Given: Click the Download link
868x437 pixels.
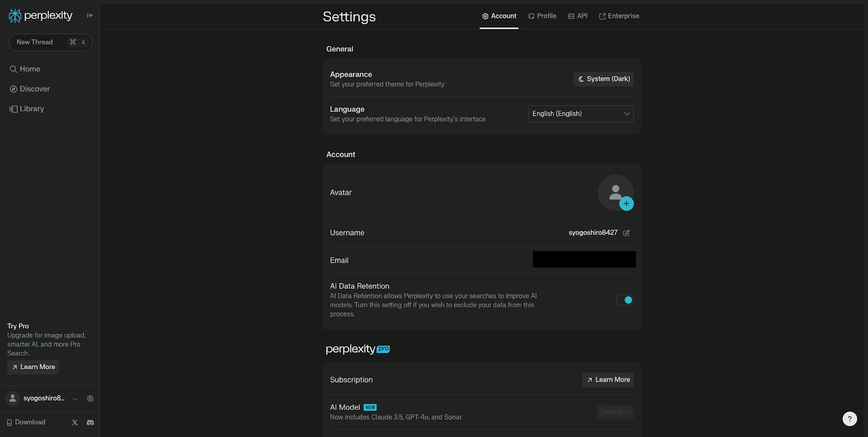Looking at the screenshot, I should (26, 422).
